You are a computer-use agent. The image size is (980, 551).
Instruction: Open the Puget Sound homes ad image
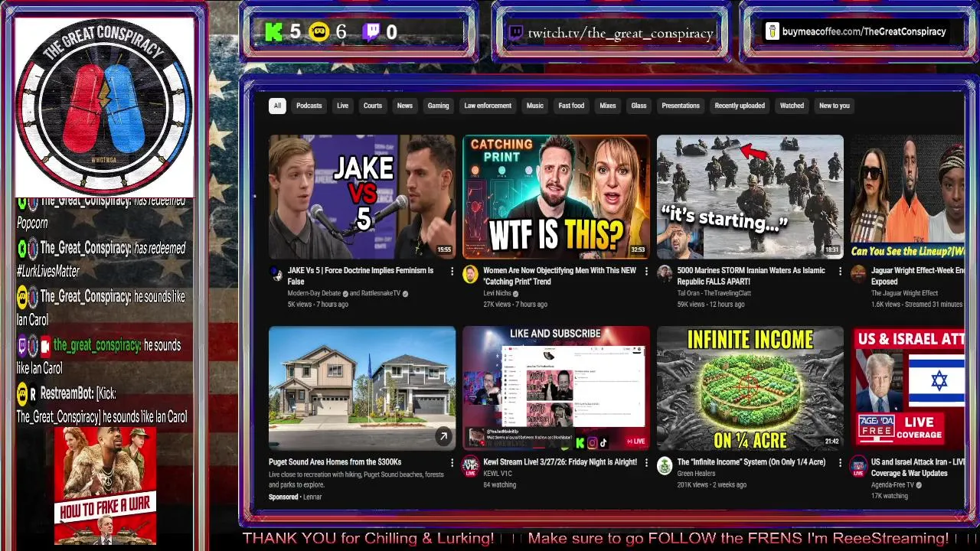point(362,388)
